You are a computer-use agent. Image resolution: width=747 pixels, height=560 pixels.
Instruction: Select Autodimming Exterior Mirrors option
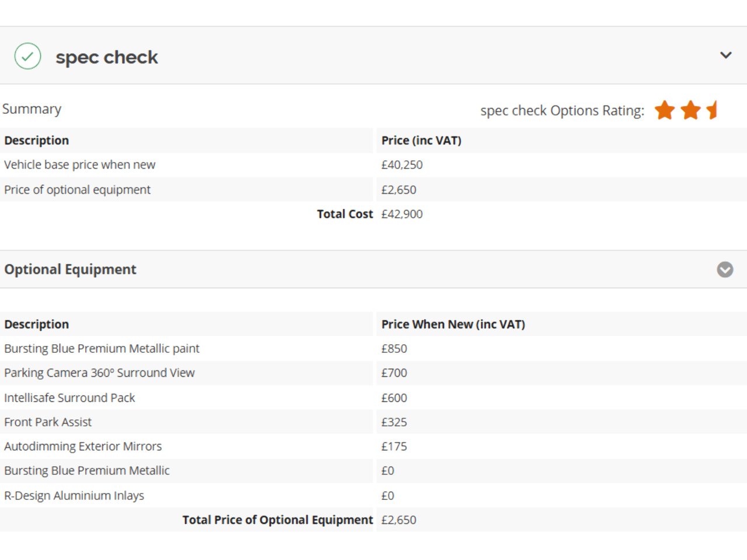(x=83, y=447)
